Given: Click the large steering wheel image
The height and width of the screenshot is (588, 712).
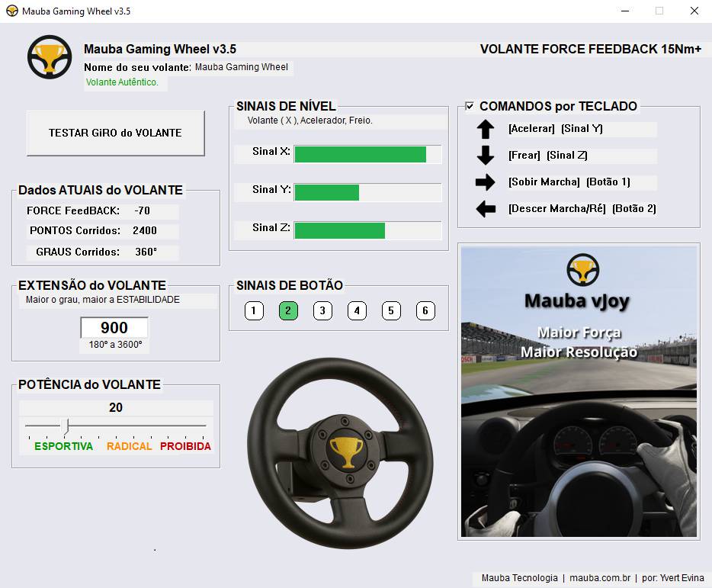Looking at the screenshot, I should (340, 452).
